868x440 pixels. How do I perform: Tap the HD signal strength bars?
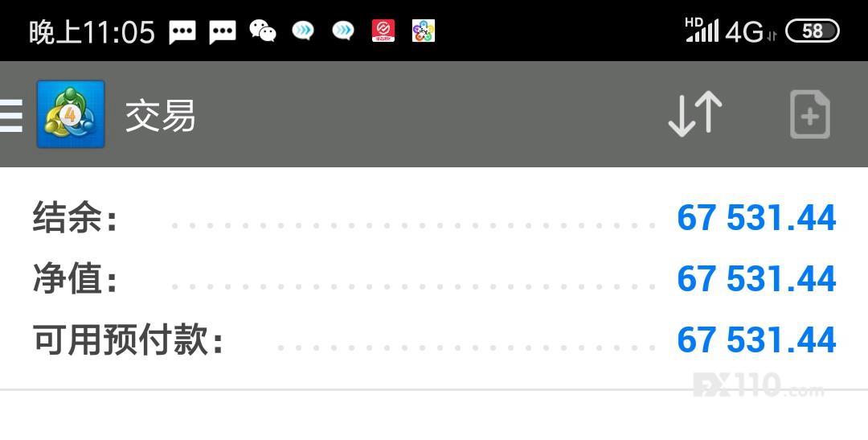pos(702,31)
